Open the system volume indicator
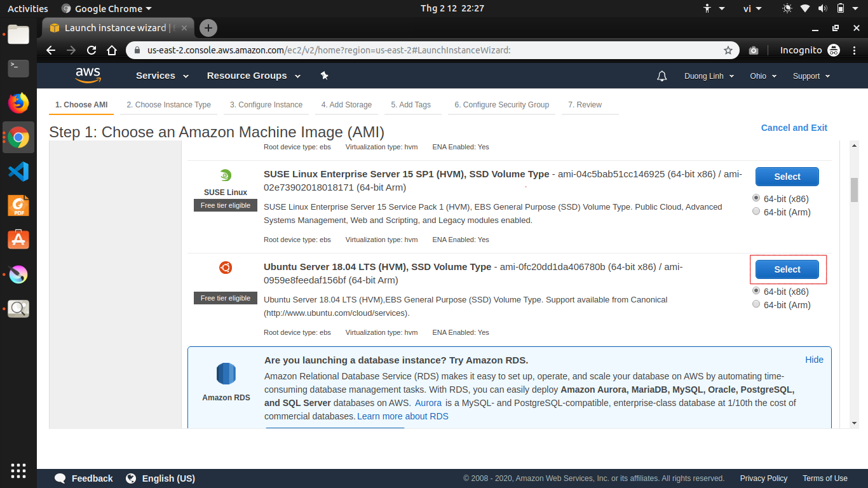 pos(823,8)
